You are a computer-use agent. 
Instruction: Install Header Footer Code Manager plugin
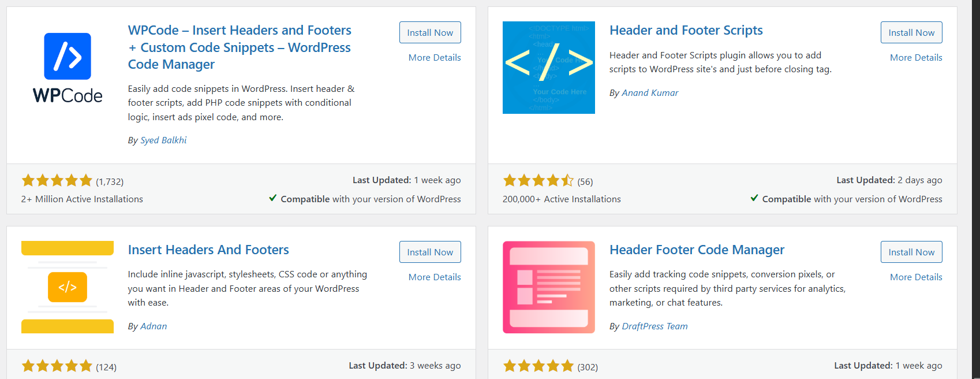click(911, 252)
